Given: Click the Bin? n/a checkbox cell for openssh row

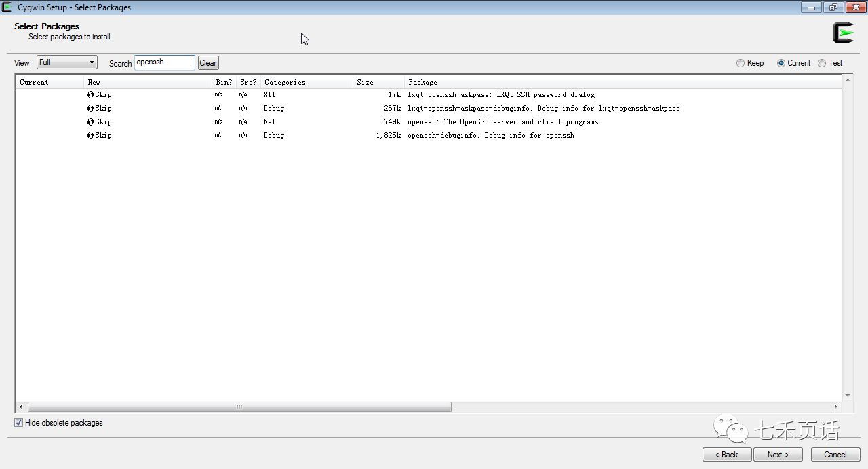Looking at the screenshot, I should 218,122.
